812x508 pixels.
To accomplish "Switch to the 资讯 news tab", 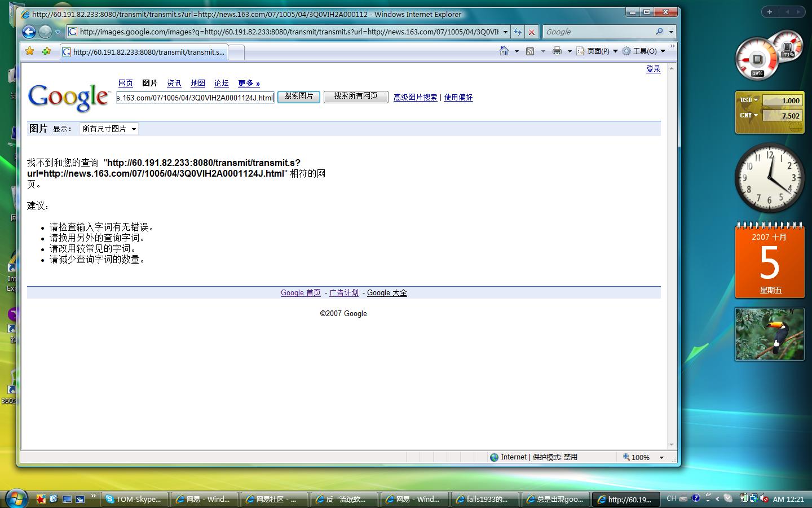I will 174,83.
